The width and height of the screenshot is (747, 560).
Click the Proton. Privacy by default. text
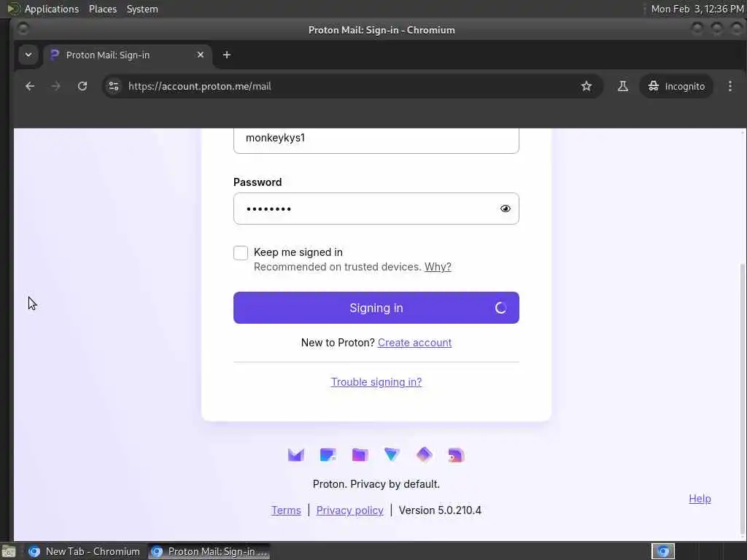coord(376,484)
